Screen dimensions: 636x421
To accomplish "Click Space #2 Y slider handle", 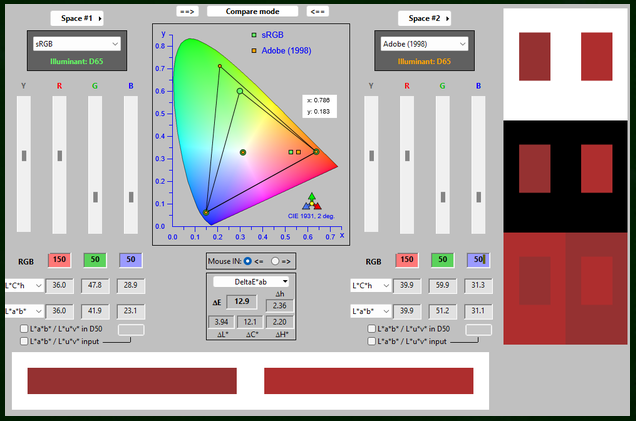I will [372, 155].
